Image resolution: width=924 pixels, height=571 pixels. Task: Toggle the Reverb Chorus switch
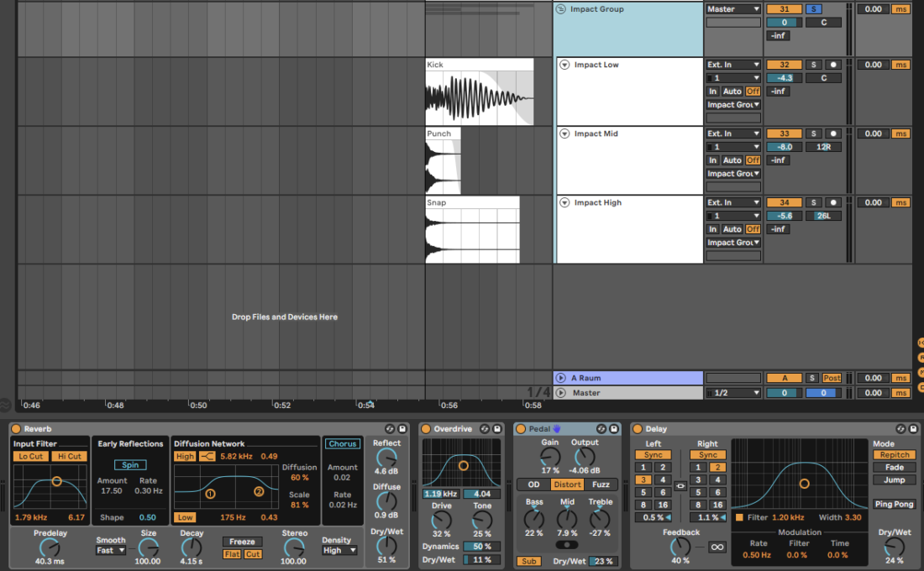tap(343, 443)
